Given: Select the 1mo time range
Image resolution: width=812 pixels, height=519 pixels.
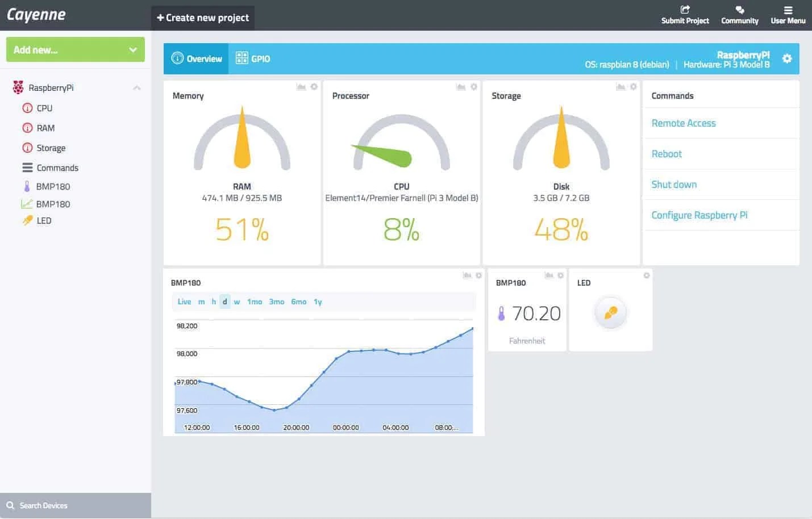Looking at the screenshot, I should [x=255, y=302].
